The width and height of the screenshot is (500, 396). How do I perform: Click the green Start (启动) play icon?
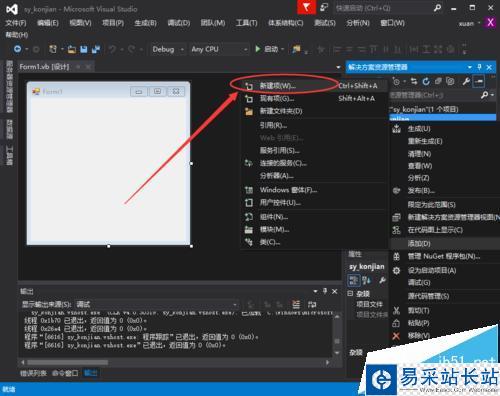tap(258, 49)
